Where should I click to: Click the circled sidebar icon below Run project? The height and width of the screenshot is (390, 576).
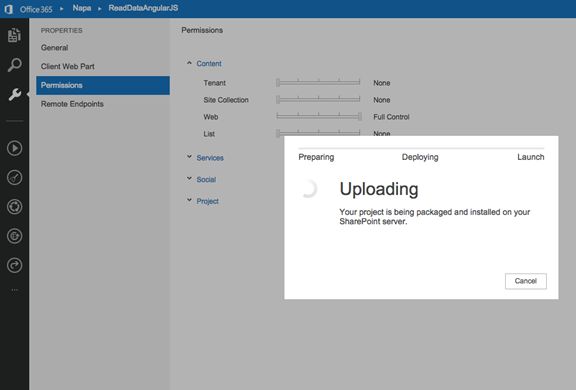click(x=14, y=178)
